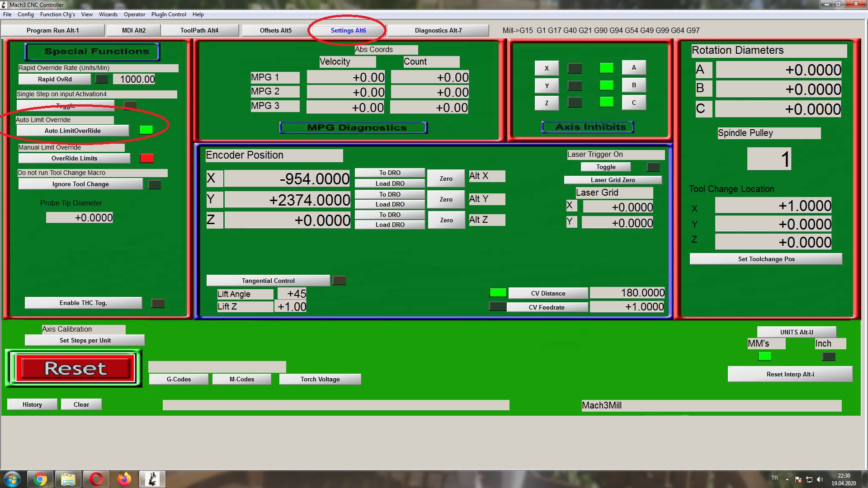868x488 pixels.
Task: Launch Opera browser from taskbar
Action: [x=96, y=479]
